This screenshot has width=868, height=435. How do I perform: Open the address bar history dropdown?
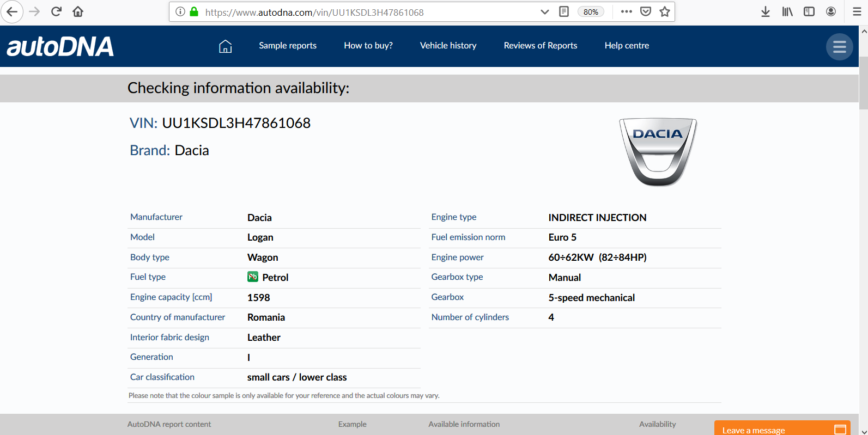click(544, 11)
